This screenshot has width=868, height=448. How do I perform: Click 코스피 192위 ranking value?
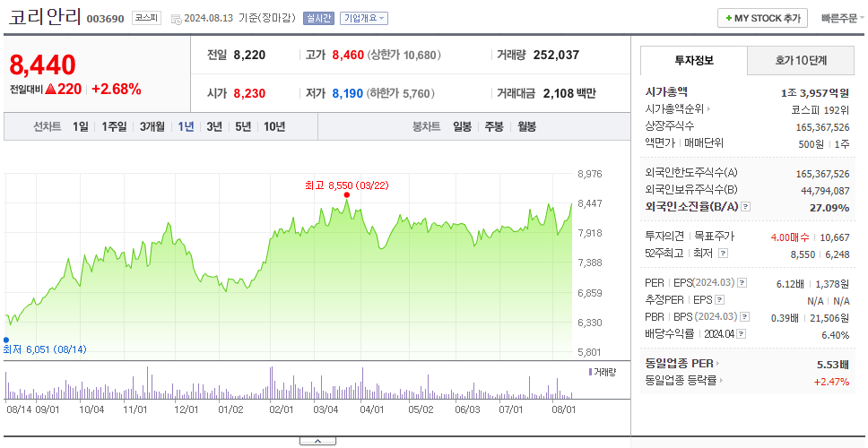(x=820, y=109)
